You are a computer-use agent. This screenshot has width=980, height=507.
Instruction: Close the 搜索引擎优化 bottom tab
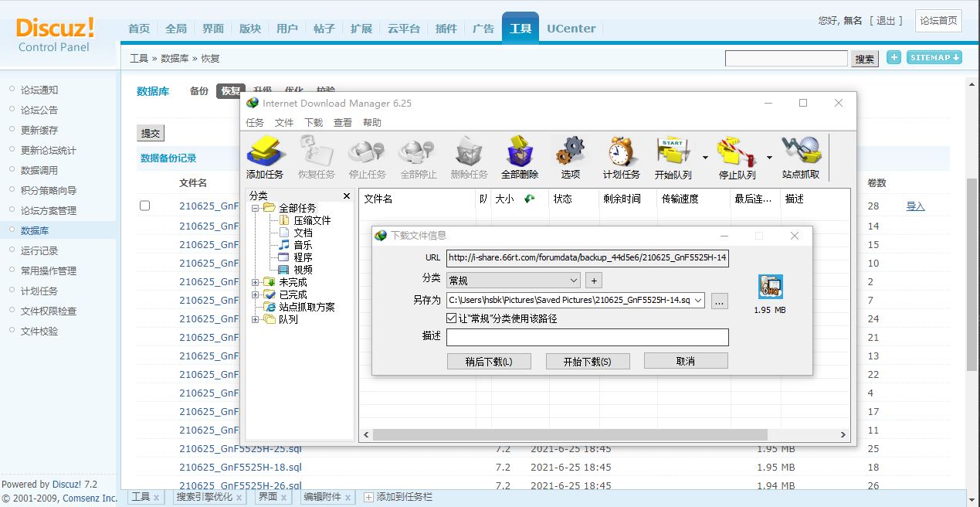pyautogui.click(x=241, y=498)
